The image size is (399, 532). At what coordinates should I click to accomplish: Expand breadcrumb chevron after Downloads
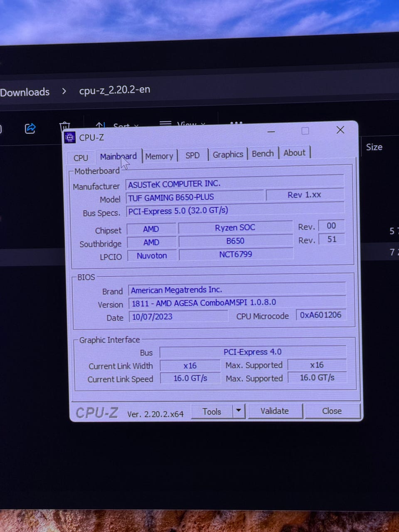pos(64,91)
